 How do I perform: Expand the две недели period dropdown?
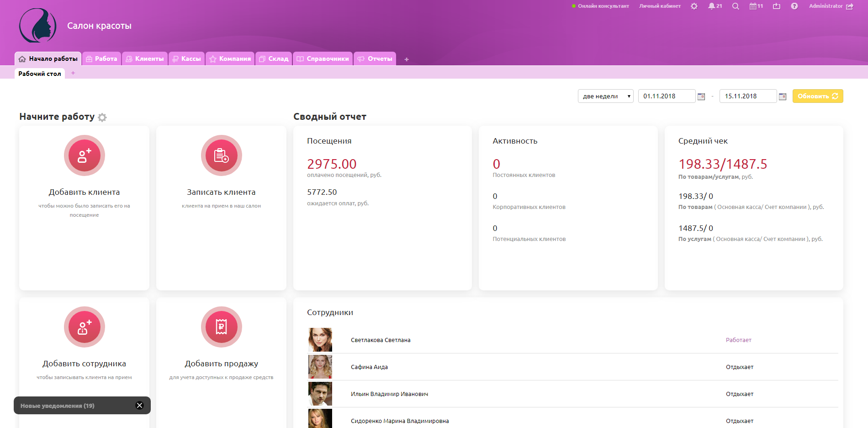click(x=605, y=96)
